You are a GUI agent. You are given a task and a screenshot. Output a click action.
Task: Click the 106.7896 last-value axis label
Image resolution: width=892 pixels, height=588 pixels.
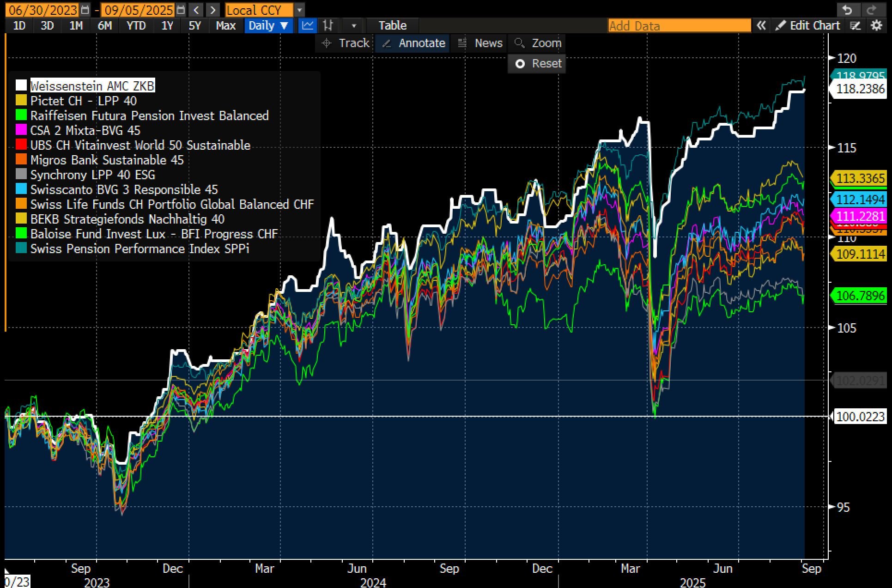(859, 296)
